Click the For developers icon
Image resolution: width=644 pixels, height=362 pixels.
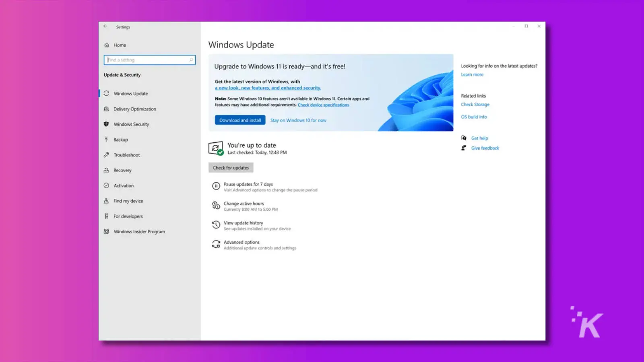coord(106,216)
